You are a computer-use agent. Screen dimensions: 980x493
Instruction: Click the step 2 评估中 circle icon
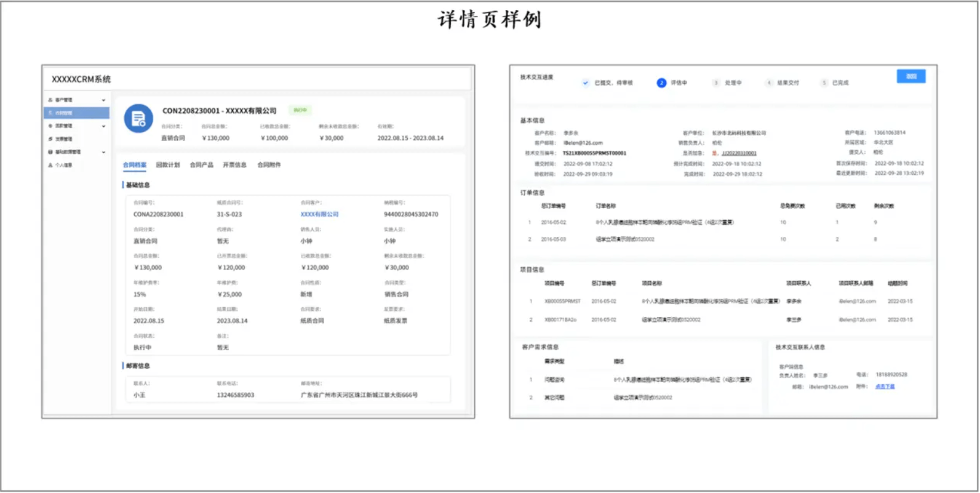click(x=661, y=82)
